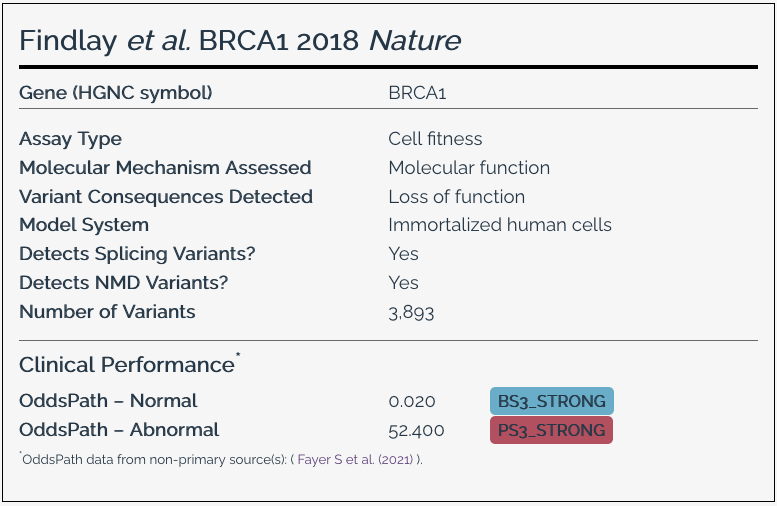Click the Molecular Mechanism Assessed label
This screenshot has height=506, width=777.
pyautogui.click(x=165, y=168)
